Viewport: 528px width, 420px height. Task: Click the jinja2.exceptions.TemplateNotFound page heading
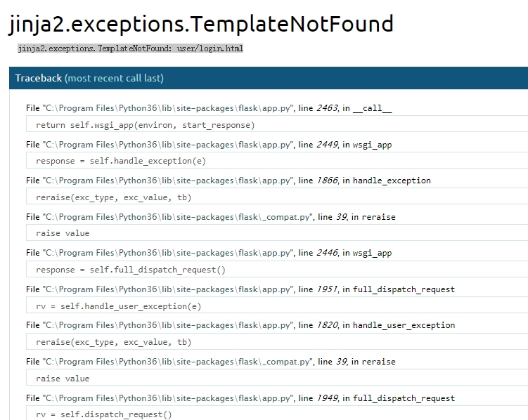point(201,24)
